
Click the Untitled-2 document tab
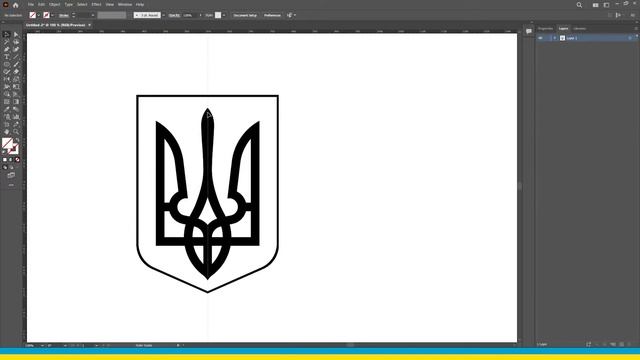(56, 25)
